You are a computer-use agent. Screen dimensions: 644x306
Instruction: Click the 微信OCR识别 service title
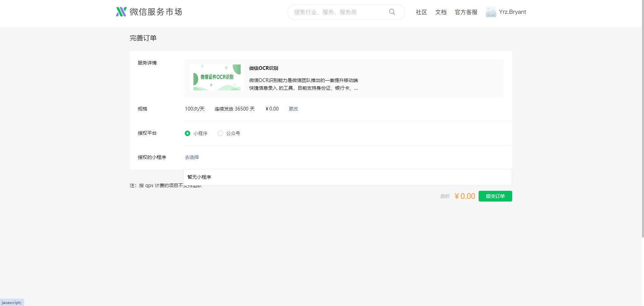pyautogui.click(x=264, y=68)
